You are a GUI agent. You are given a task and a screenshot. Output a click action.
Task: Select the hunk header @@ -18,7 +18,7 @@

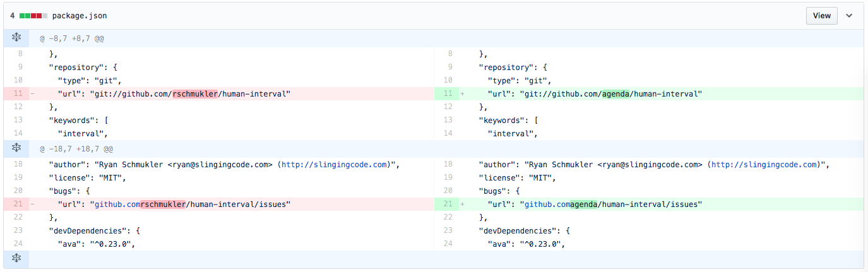76,149
